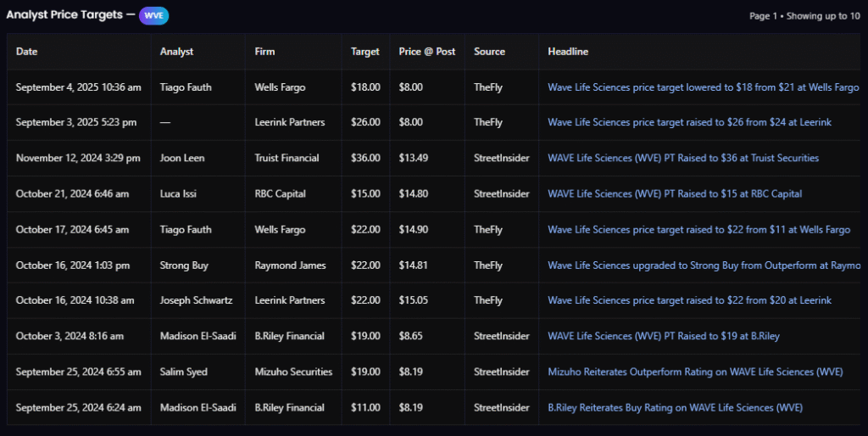This screenshot has height=436, width=868.
Task: Open the RBC Capital PT raised to $15 headline
Action: click(675, 193)
